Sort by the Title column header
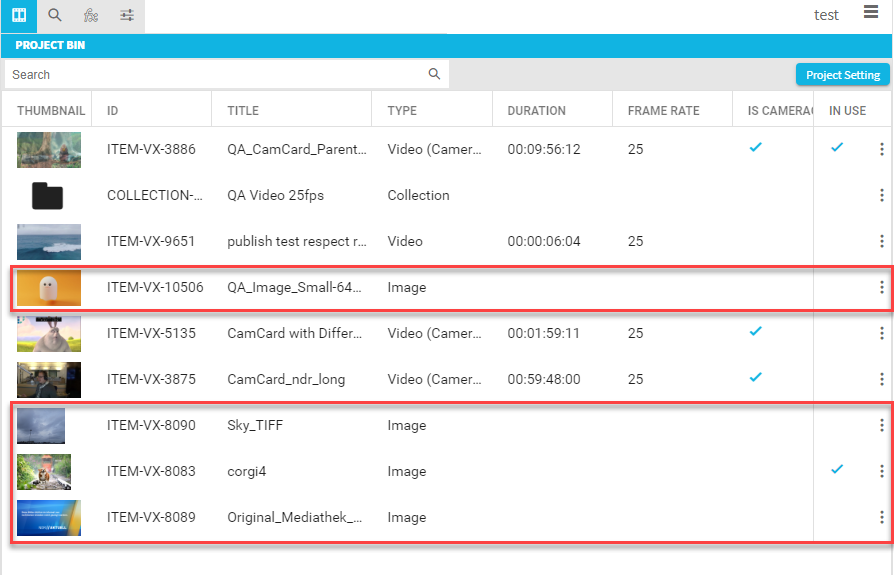Image resolution: width=894 pixels, height=575 pixels. [243, 111]
